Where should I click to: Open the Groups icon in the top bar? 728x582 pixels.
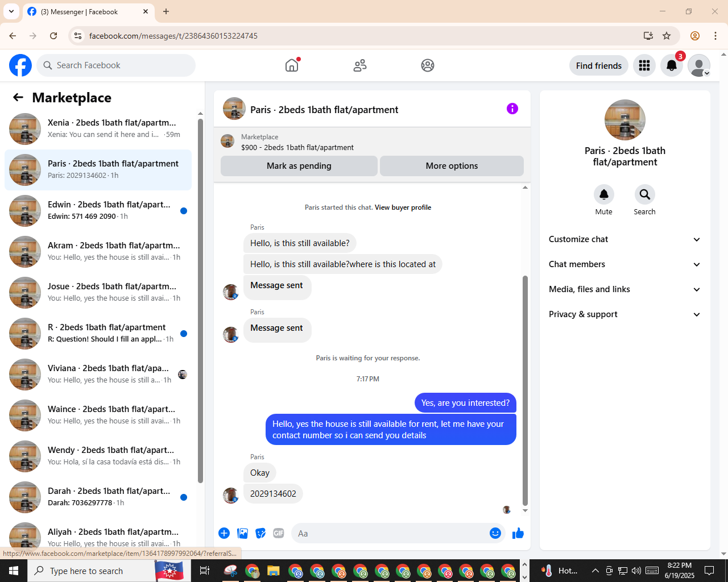coord(428,65)
